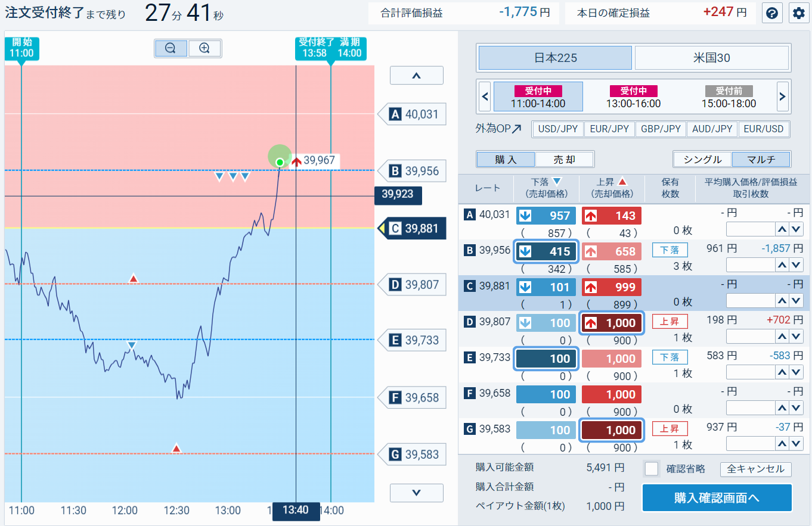Show previous time slots with left chevron
The height and width of the screenshot is (526, 812).
[x=485, y=97]
